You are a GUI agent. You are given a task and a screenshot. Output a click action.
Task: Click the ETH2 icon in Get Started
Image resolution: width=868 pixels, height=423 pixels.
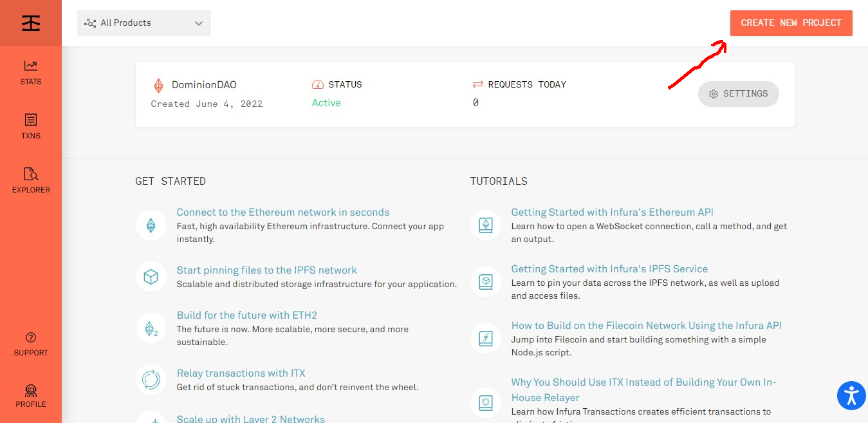(151, 328)
